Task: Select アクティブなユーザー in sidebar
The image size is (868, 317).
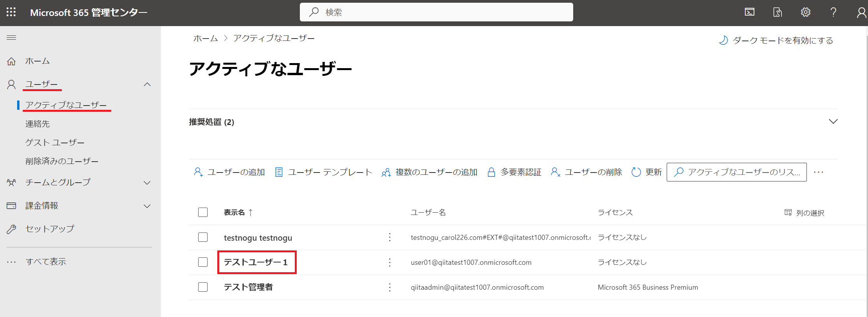Action: click(x=66, y=105)
